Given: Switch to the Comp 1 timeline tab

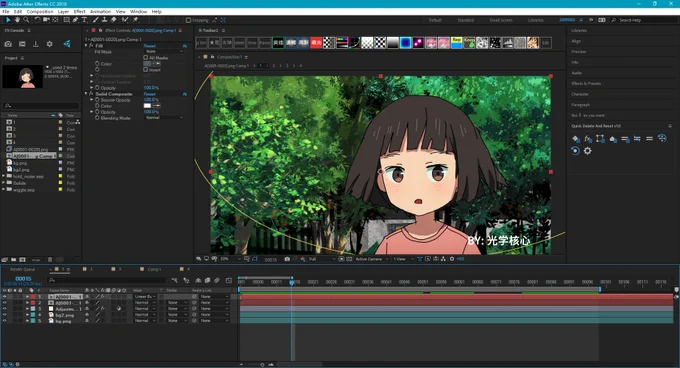Looking at the screenshot, I should 154,269.
